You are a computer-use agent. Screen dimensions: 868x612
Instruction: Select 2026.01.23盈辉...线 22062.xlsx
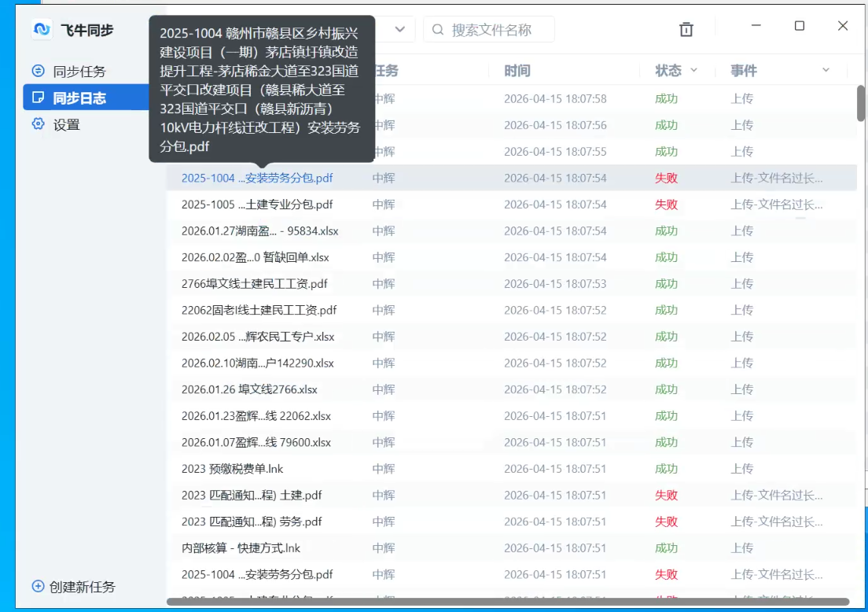point(512,416)
